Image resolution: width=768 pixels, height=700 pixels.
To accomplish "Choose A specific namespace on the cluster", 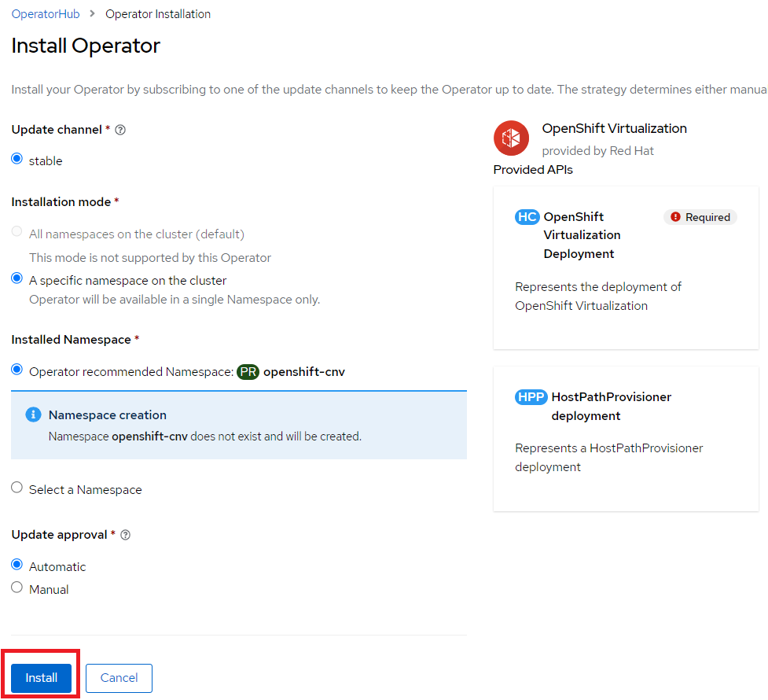I will click(17, 278).
